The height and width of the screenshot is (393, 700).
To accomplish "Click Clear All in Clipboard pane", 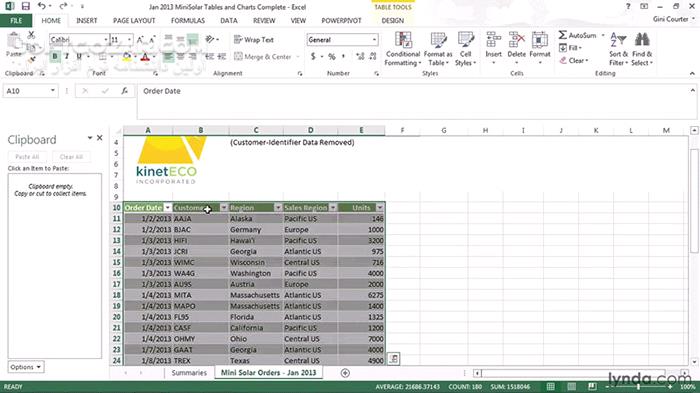I will [71, 157].
